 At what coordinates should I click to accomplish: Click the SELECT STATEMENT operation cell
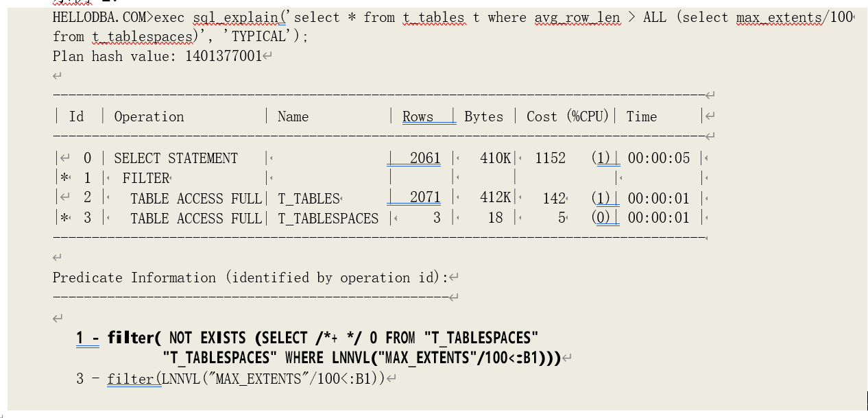coord(176,158)
